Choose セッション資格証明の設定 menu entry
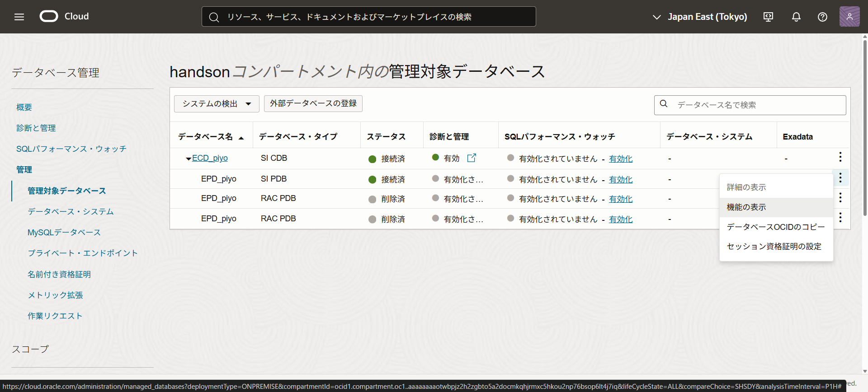This screenshot has height=392, width=868. [x=776, y=247]
